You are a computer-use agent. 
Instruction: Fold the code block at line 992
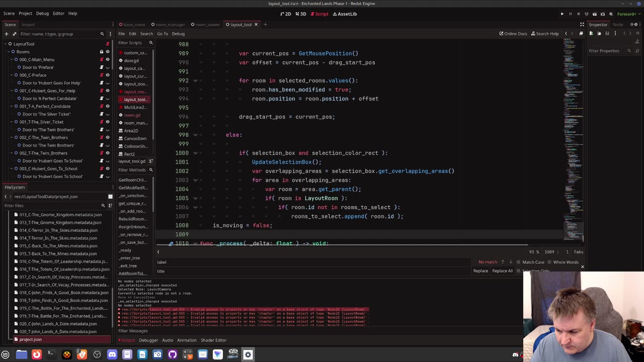tap(195, 80)
